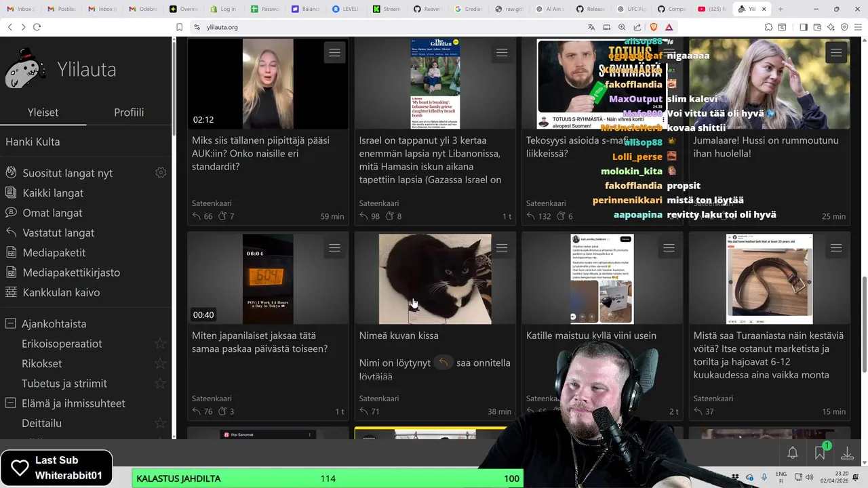Open the Guardian article thumbnail
The height and width of the screenshot is (488, 868).
435,83
